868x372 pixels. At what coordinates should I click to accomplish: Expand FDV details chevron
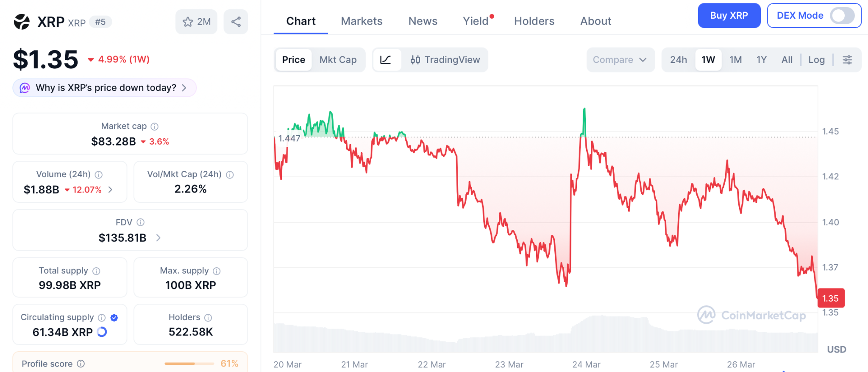click(159, 238)
